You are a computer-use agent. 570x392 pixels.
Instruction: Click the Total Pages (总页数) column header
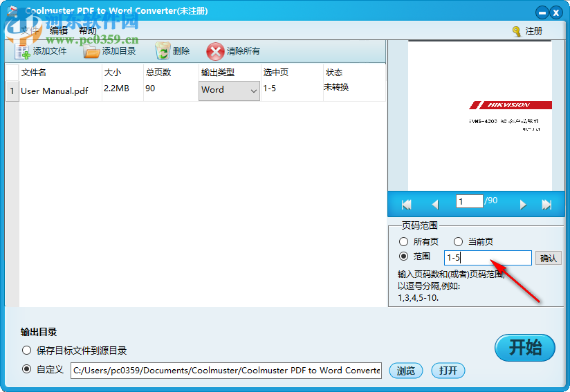(x=171, y=73)
